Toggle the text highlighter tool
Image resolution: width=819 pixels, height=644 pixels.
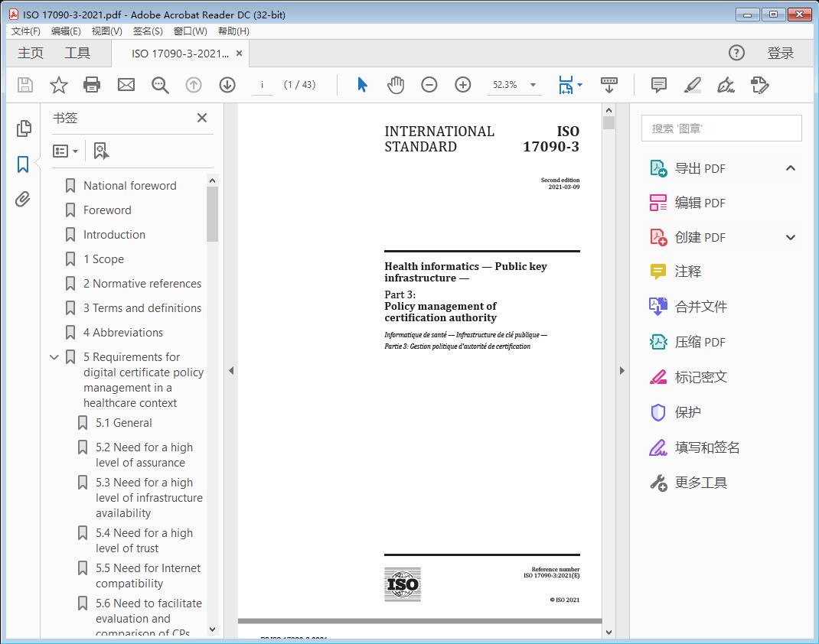point(692,85)
